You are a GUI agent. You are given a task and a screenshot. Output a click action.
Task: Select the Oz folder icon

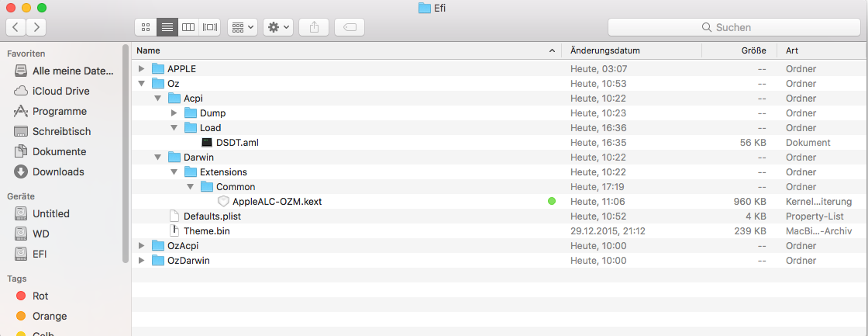coord(158,84)
